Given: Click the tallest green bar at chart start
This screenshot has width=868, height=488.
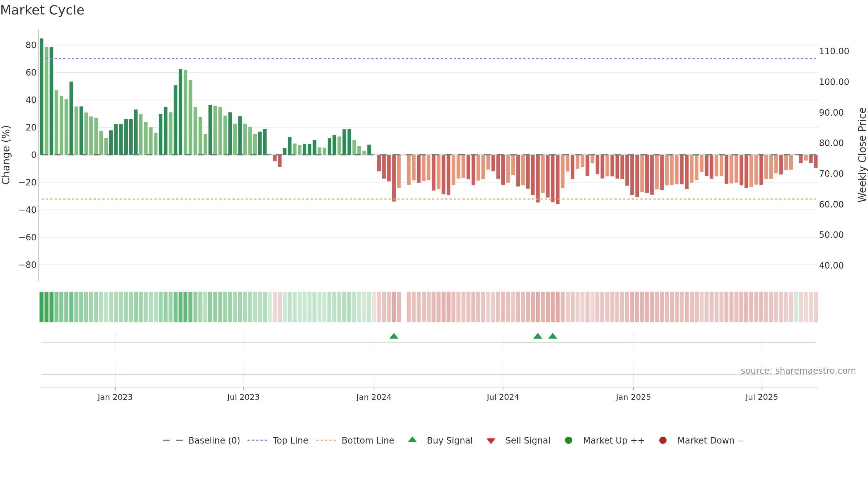Looking at the screenshot, I should (x=42, y=97).
